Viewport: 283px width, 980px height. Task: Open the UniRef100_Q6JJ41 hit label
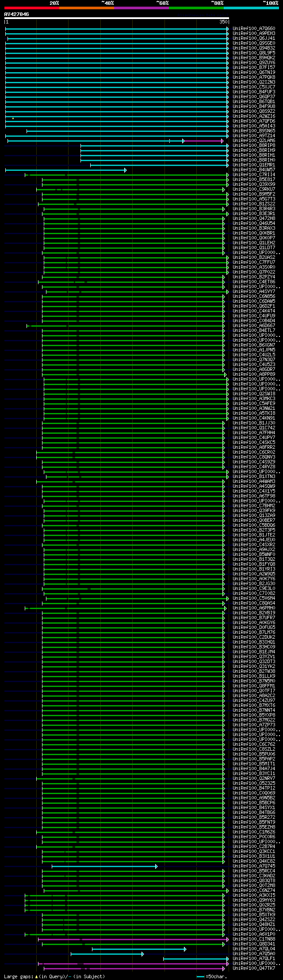click(x=254, y=39)
